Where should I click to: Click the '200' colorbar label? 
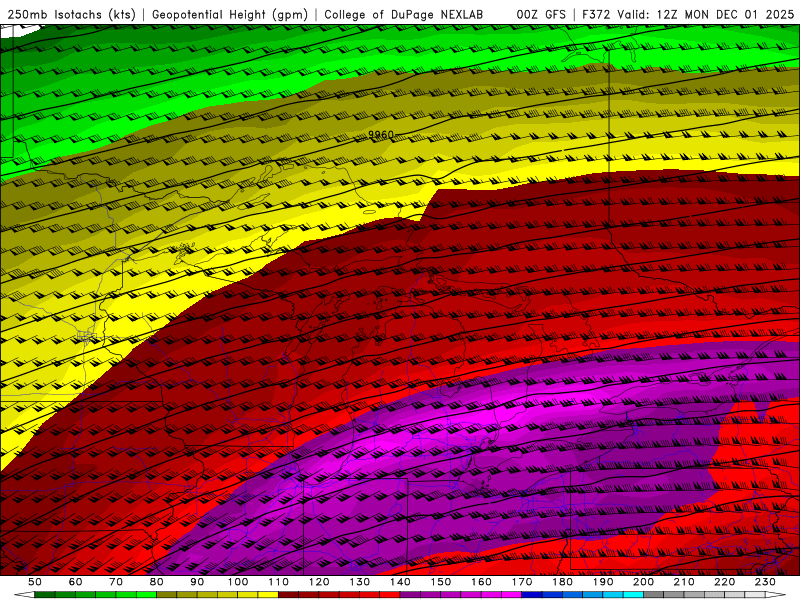point(643,582)
